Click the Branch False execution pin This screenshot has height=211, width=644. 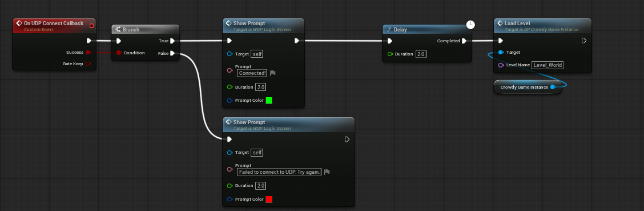pos(172,53)
